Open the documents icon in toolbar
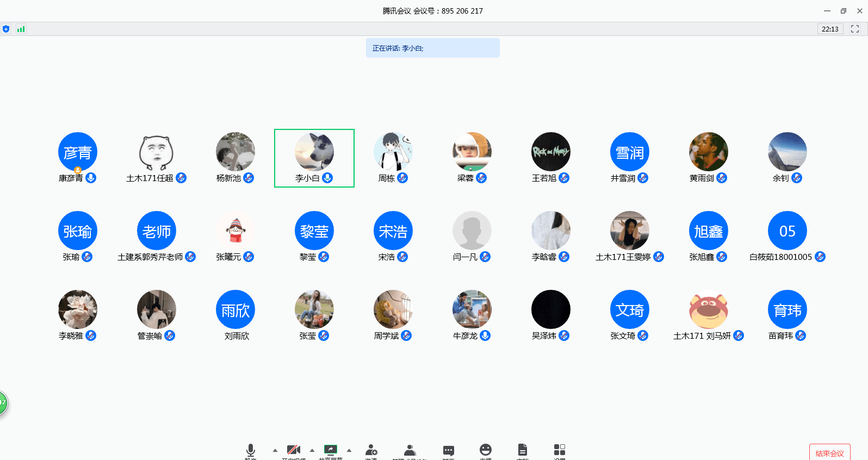The image size is (868, 460). pos(523,450)
